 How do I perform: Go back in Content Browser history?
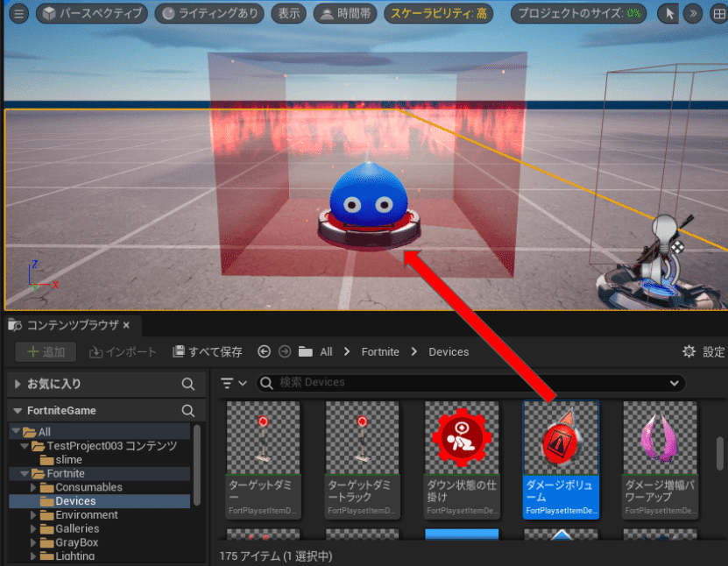pos(264,352)
